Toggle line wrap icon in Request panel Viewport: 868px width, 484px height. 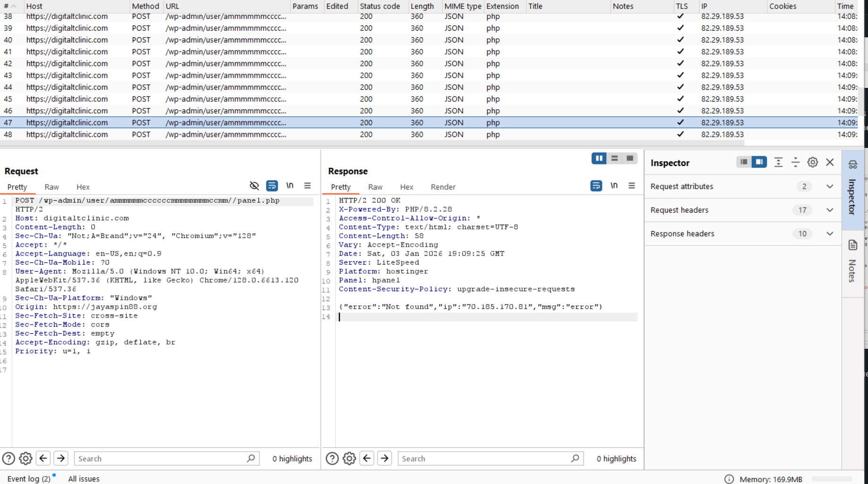(x=272, y=186)
